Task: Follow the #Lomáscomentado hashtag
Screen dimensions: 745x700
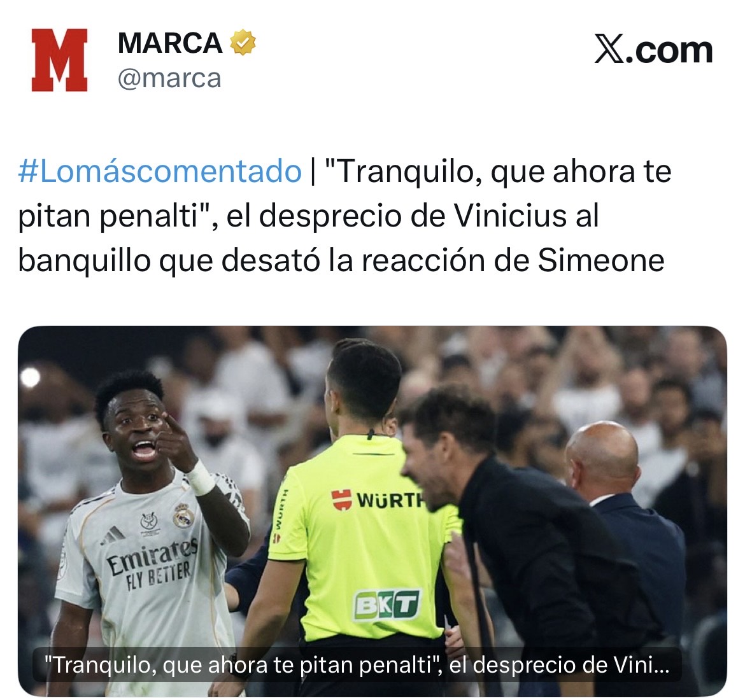Action: coord(160,171)
